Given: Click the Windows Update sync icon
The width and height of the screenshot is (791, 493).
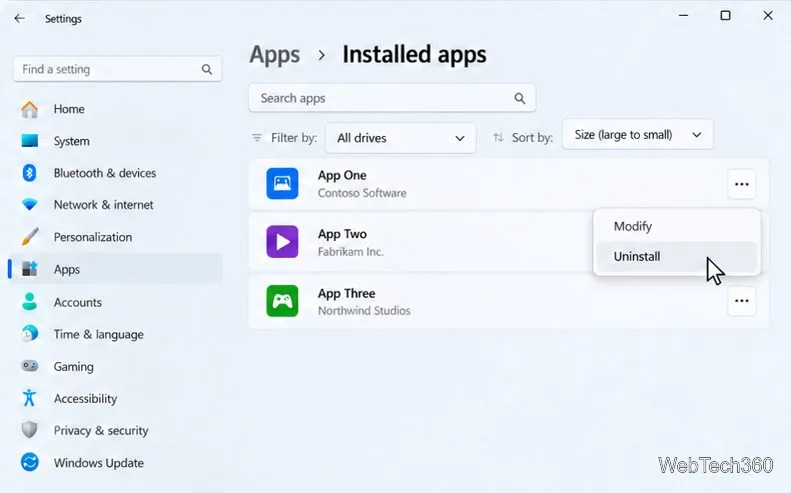Looking at the screenshot, I should [30, 462].
